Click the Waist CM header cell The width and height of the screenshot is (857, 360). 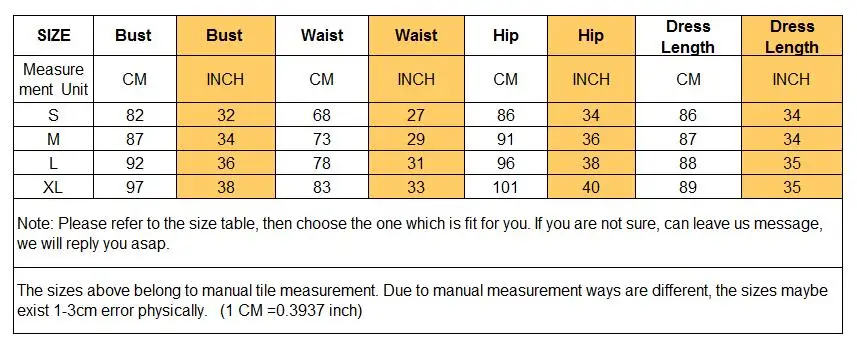tap(322, 36)
